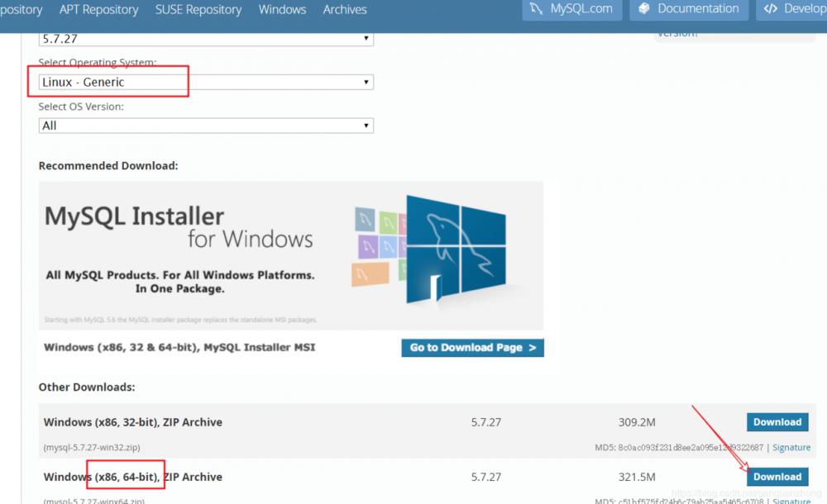
Task: Open the Documentation button
Action: tap(689, 9)
